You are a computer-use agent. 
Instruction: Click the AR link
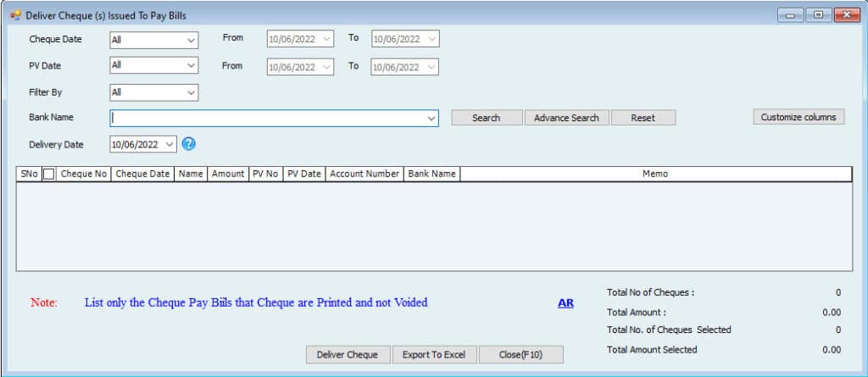pyautogui.click(x=565, y=302)
